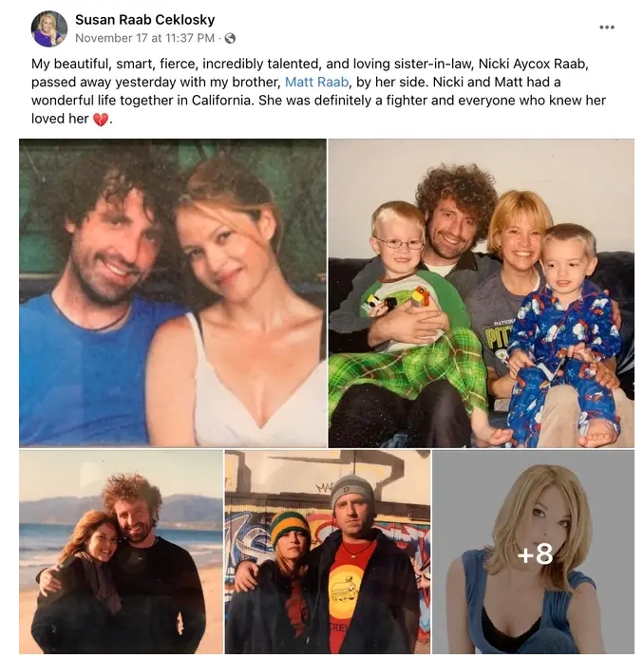Open the beach couple photo
The image size is (644, 658).
[121, 552]
